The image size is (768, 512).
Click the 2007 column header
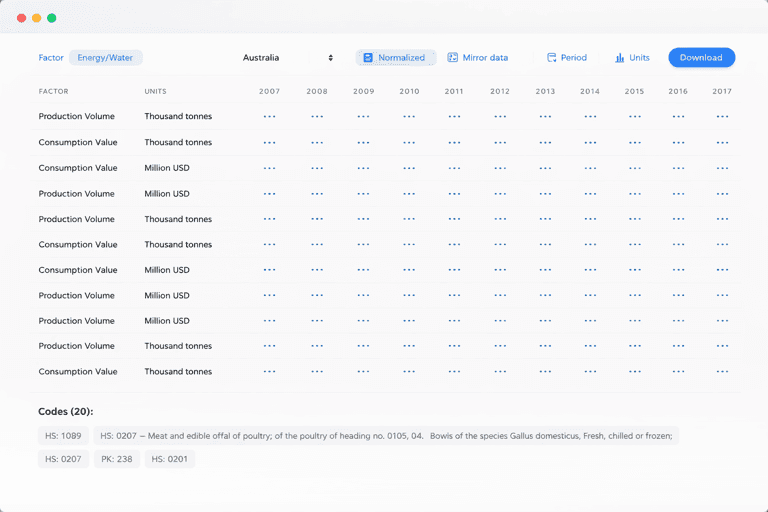269,91
